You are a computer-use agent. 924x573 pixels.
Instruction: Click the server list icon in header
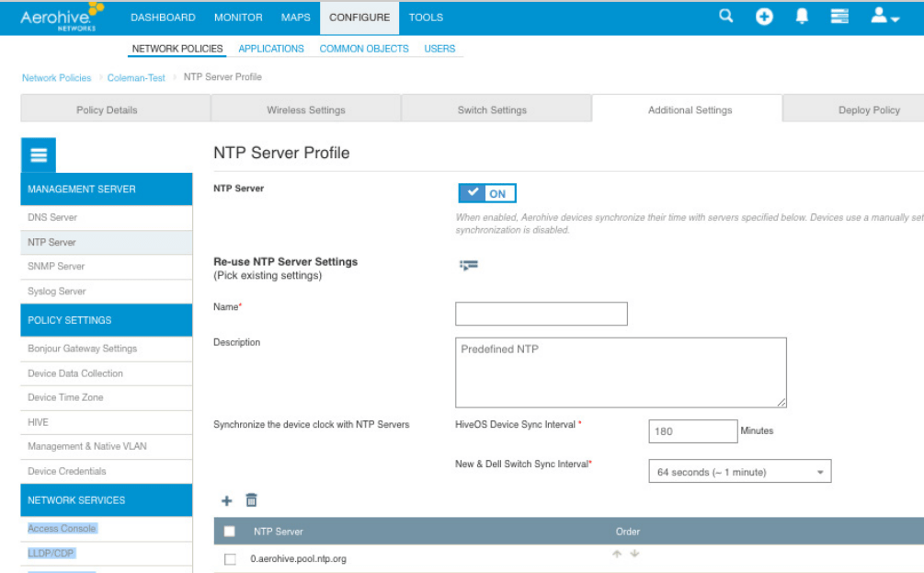pos(839,17)
